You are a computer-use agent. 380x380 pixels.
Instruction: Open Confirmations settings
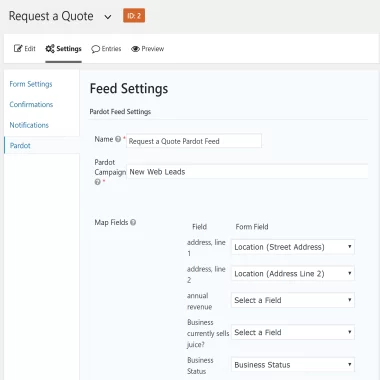click(x=31, y=104)
